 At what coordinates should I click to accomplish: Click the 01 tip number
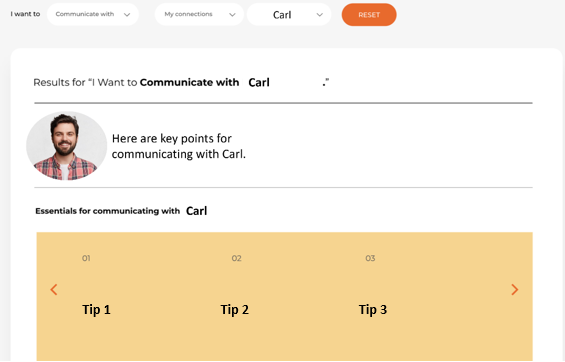[x=86, y=258]
